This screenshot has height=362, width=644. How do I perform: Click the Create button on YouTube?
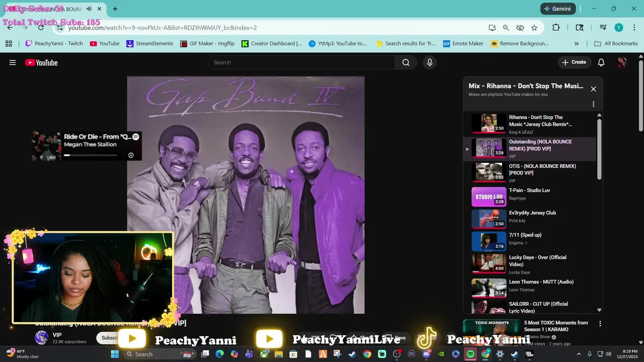[x=574, y=62]
